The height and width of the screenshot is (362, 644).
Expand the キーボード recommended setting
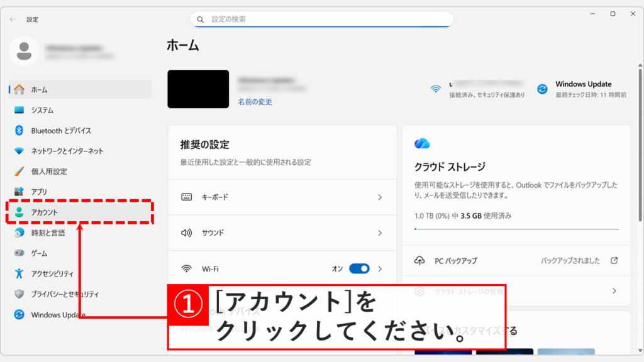point(379,197)
